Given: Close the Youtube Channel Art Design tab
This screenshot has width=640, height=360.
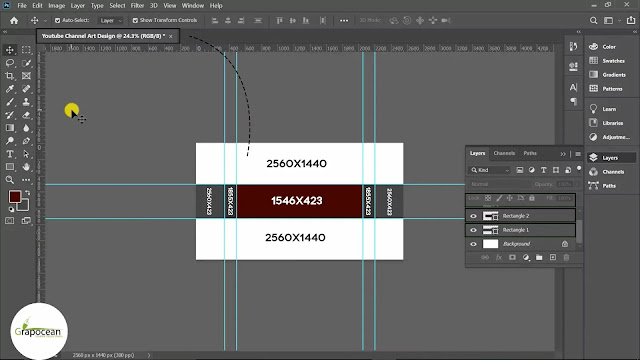Looking at the screenshot, I should (171, 36).
